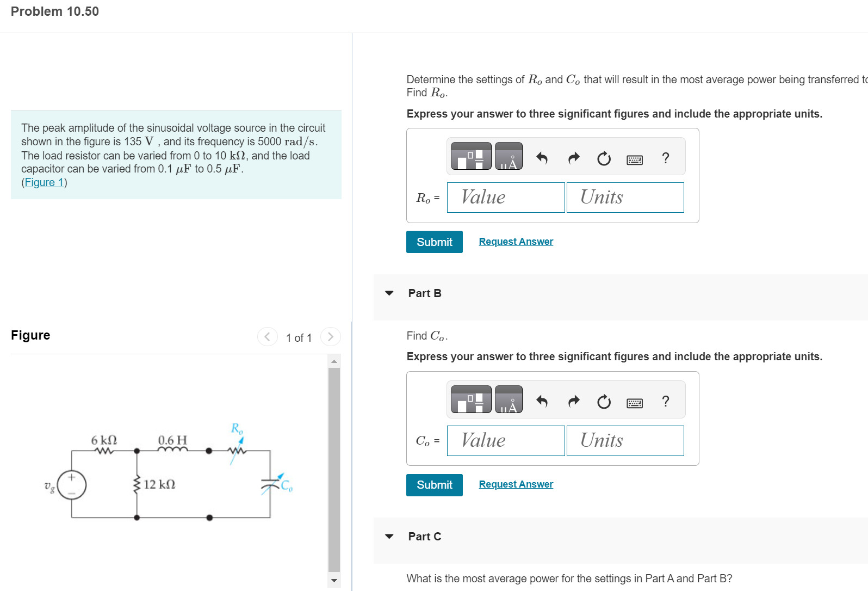Submit the Ro answer
The image size is (868, 591).
434,242
